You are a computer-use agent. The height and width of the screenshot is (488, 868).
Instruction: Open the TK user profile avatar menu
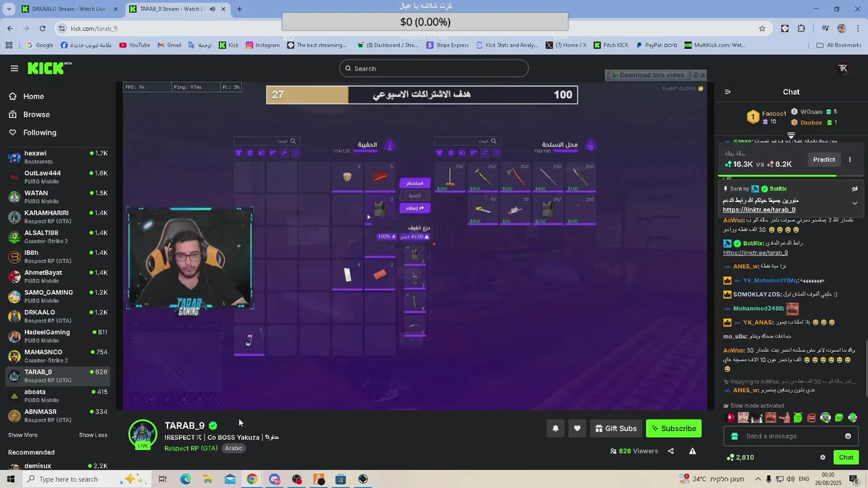tap(843, 68)
